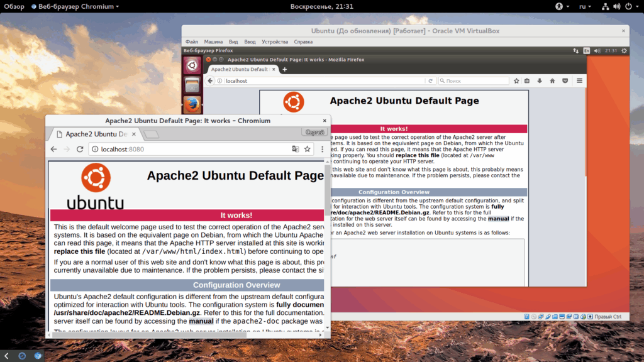Click Firefox home icon in VM
This screenshot has width=644, height=362.
[552, 81]
